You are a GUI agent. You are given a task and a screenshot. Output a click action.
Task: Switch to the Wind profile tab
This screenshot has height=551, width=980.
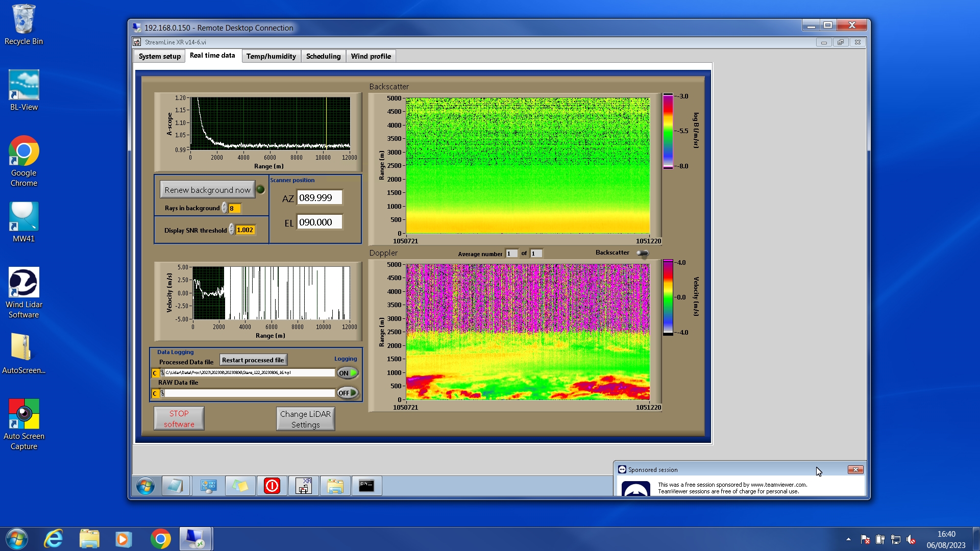click(x=371, y=56)
